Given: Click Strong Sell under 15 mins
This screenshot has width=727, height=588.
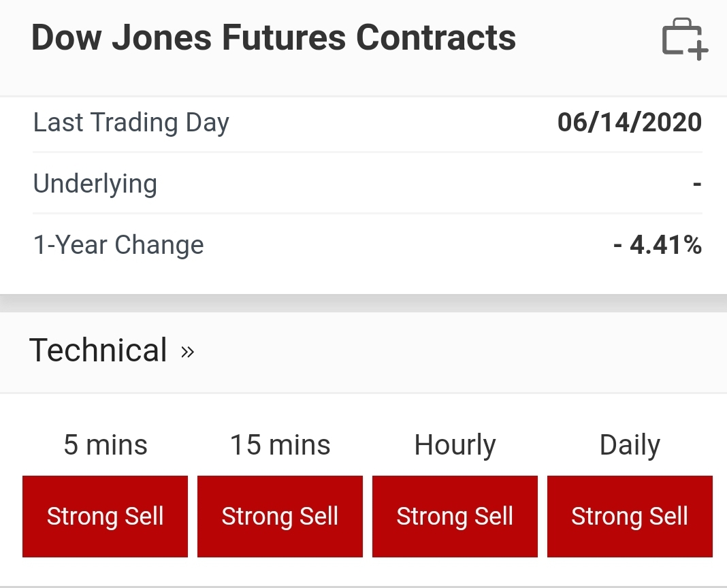Looking at the screenshot, I should (280, 516).
